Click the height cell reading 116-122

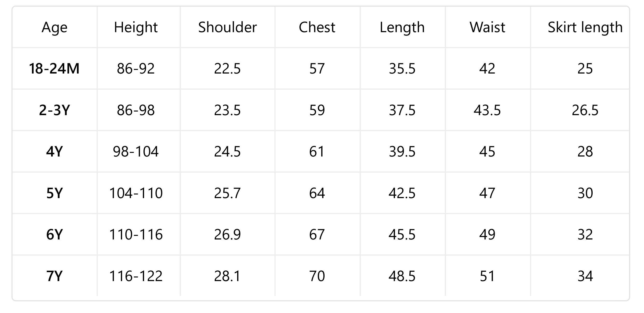click(136, 276)
